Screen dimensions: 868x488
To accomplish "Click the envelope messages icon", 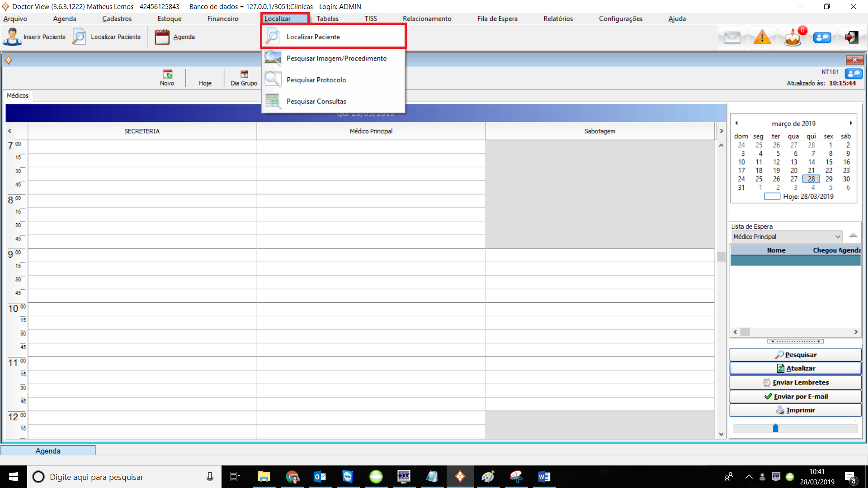I will (732, 38).
